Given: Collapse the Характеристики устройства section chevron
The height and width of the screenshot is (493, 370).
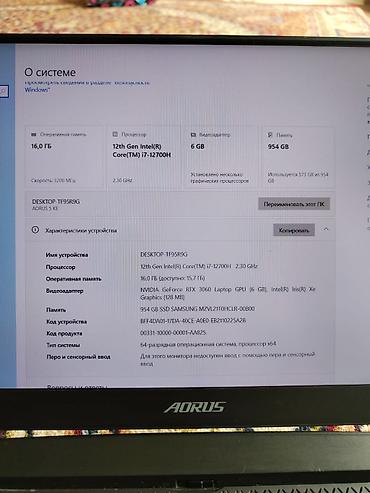Looking at the screenshot, I should pos(326,229).
